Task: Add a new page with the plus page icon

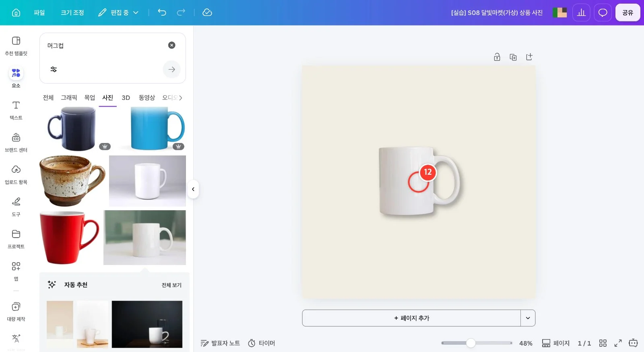Action: 529,57
